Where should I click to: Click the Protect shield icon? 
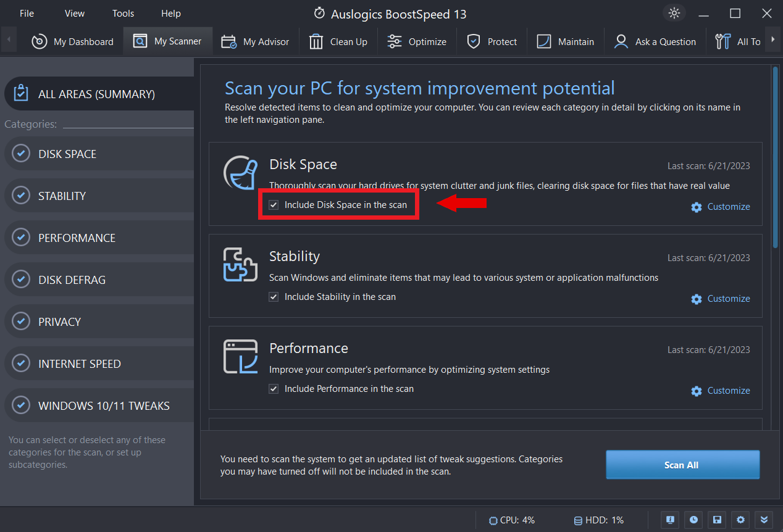tap(474, 41)
